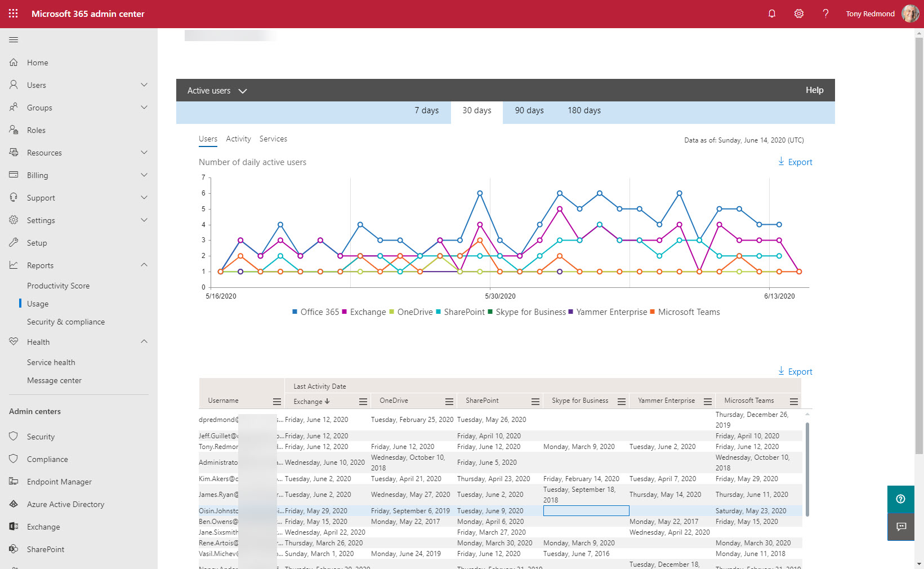Open the settings gear in header
924x569 pixels.
click(799, 14)
